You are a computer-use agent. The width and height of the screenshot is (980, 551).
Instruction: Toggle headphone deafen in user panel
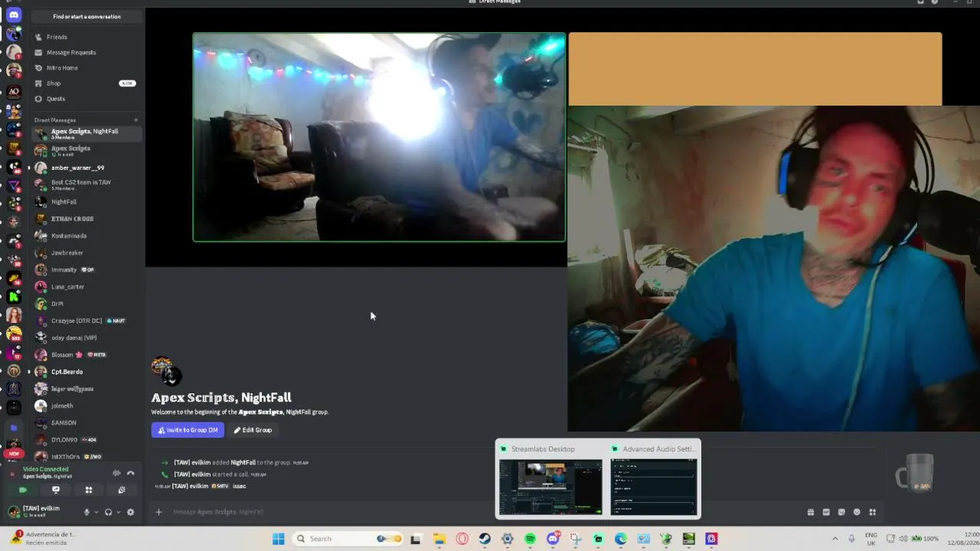(x=108, y=512)
